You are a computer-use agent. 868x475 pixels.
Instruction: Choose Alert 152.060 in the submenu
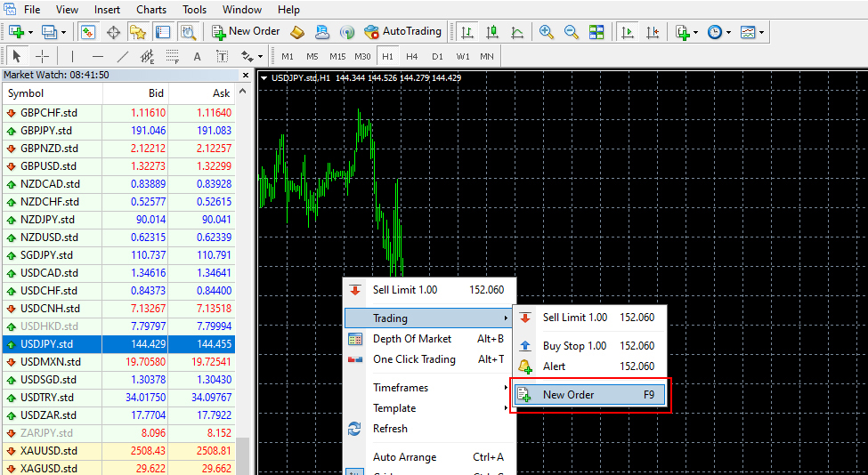coord(589,366)
